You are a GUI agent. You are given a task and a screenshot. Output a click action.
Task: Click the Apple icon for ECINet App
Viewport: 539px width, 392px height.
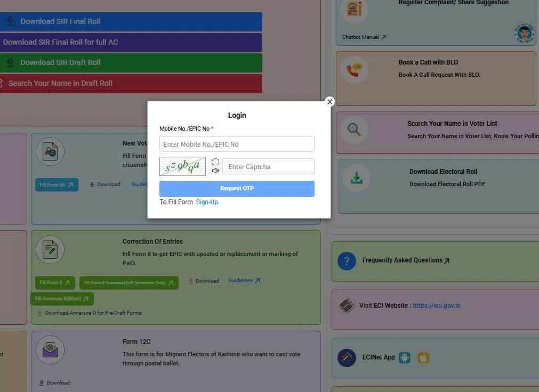pyautogui.click(x=423, y=358)
